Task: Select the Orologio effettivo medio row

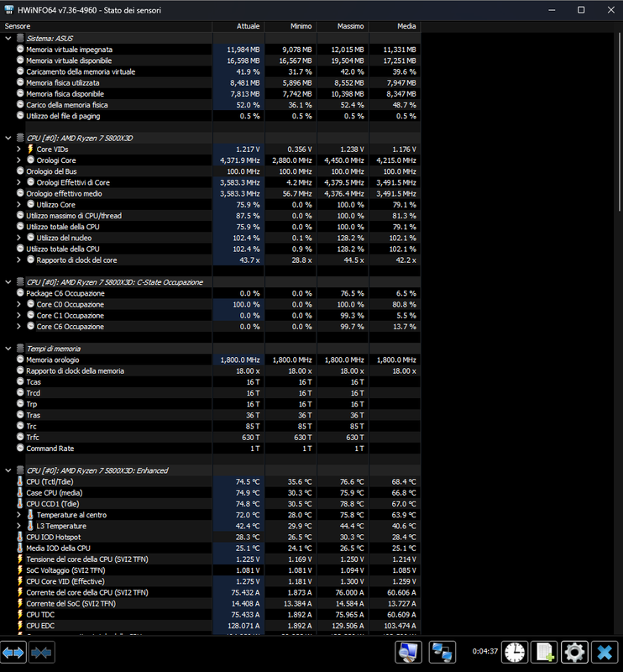Action: [210, 194]
